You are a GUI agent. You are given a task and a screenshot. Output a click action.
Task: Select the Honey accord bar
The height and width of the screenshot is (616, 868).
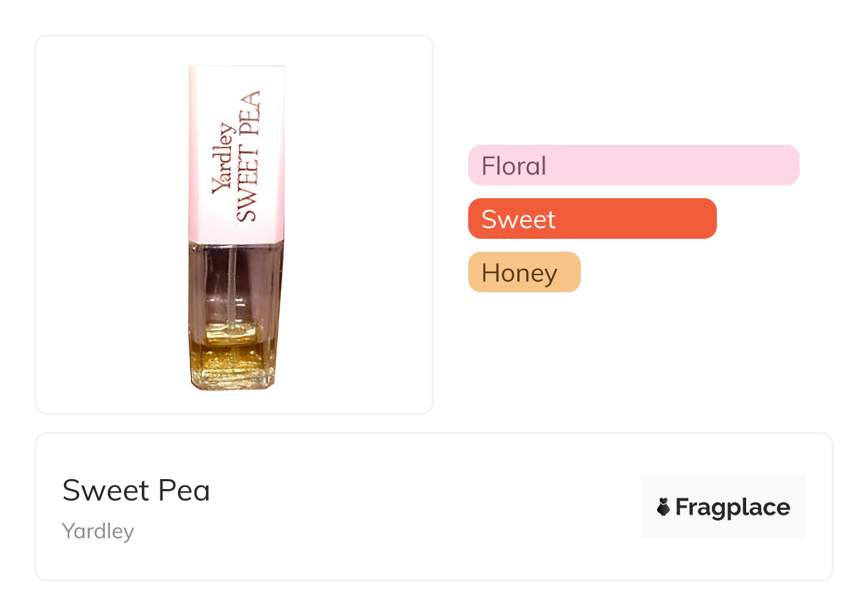coord(524,272)
